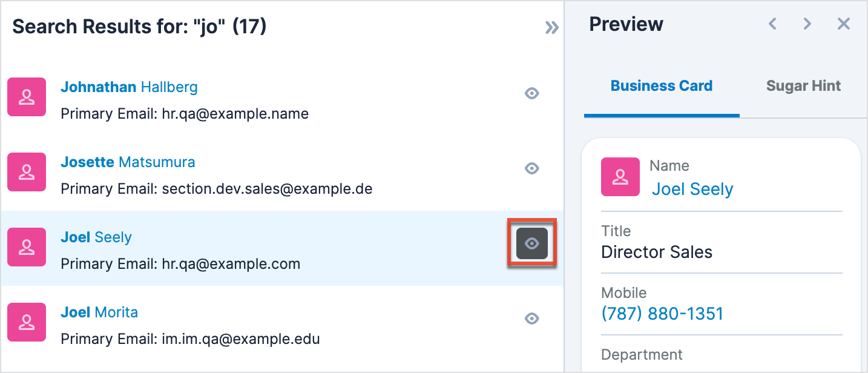Switch to the Sugar Hint tab
Viewport: 868px width, 373px height.
tap(803, 86)
